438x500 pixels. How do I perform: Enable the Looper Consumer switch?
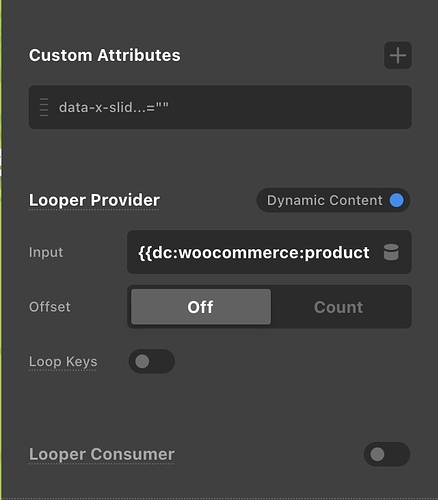pyautogui.click(x=387, y=454)
